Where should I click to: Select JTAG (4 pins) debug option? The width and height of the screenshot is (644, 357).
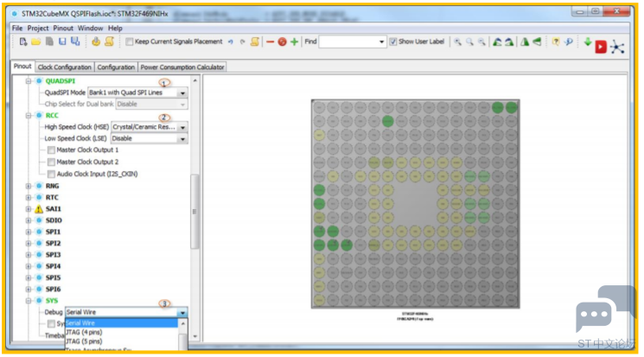(84, 333)
